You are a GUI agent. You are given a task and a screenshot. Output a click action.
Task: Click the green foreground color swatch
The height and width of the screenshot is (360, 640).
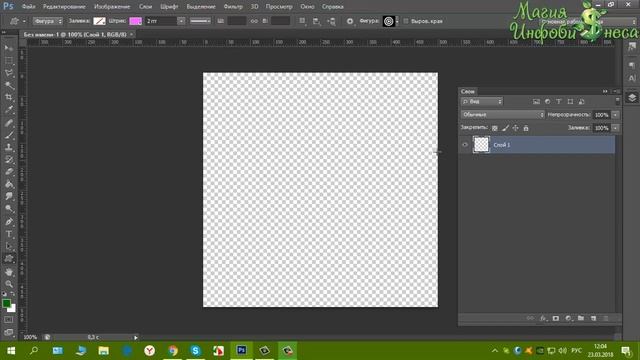[x=6, y=303]
